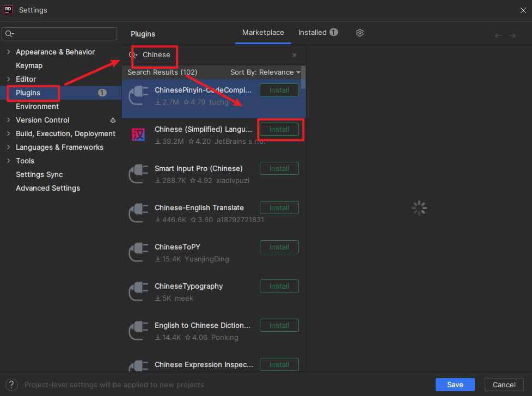Expand Languages & Frameworks node

[x=9, y=147]
